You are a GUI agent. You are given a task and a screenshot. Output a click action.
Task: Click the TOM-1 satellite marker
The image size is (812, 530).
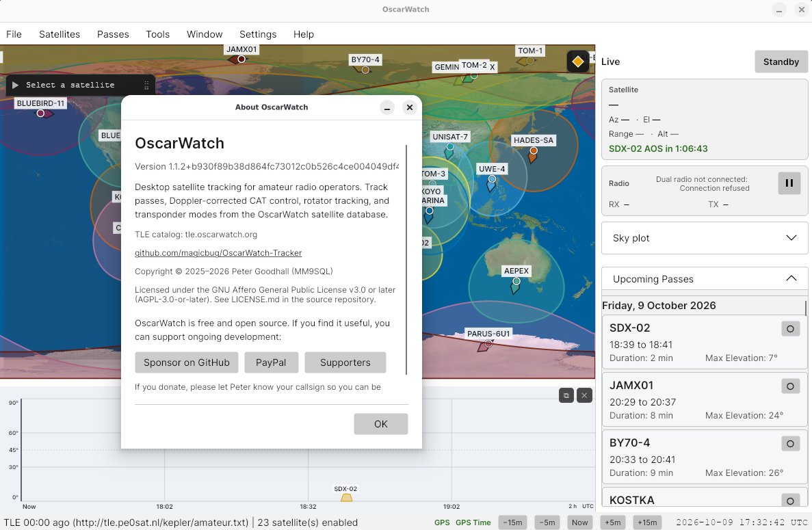(x=529, y=61)
